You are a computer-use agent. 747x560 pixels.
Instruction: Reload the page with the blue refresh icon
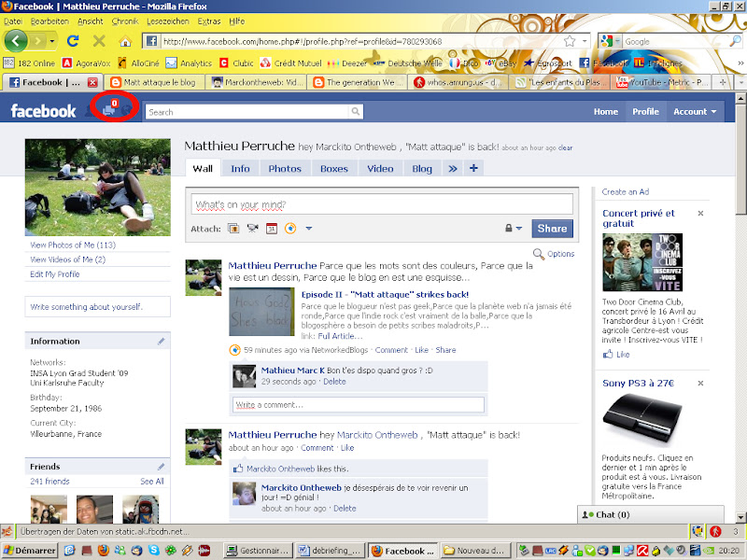click(73, 41)
